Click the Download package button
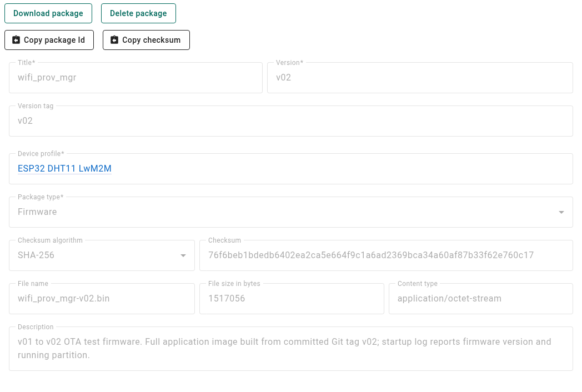The height and width of the screenshot is (392, 582). point(48,13)
